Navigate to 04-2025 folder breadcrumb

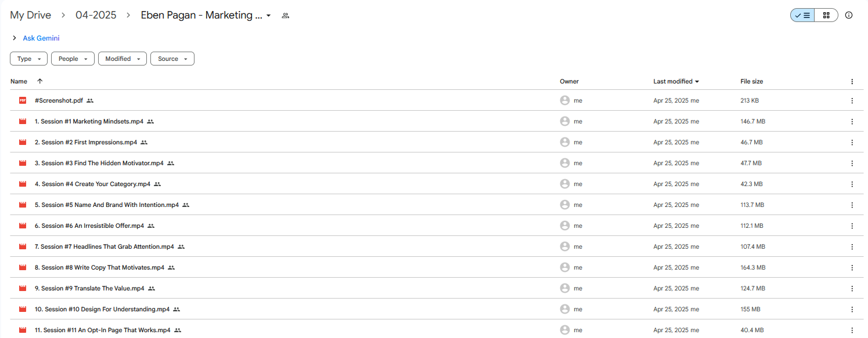96,15
